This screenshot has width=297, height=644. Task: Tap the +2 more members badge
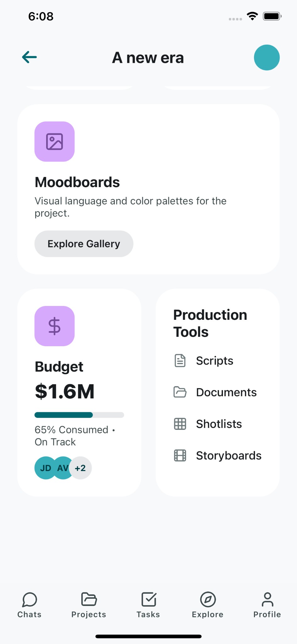pyautogui.click(x=81, y=468)
